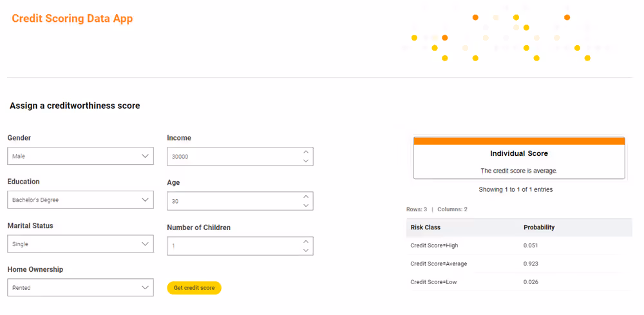Increase Income with the up arrow
The width and height of the screenshot is (644, 315).
click(306, 153)
